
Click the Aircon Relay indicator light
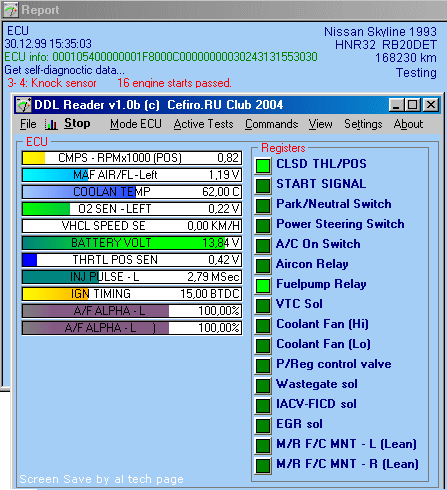tap(263, 266)
